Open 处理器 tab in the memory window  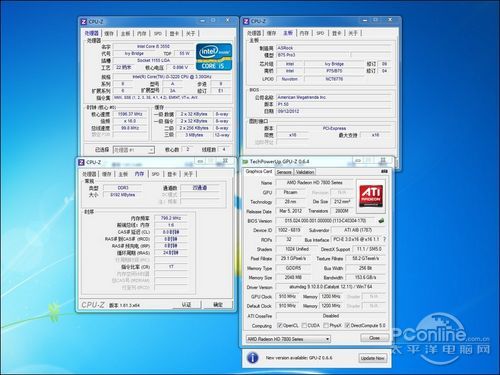(x=89, y=174)
